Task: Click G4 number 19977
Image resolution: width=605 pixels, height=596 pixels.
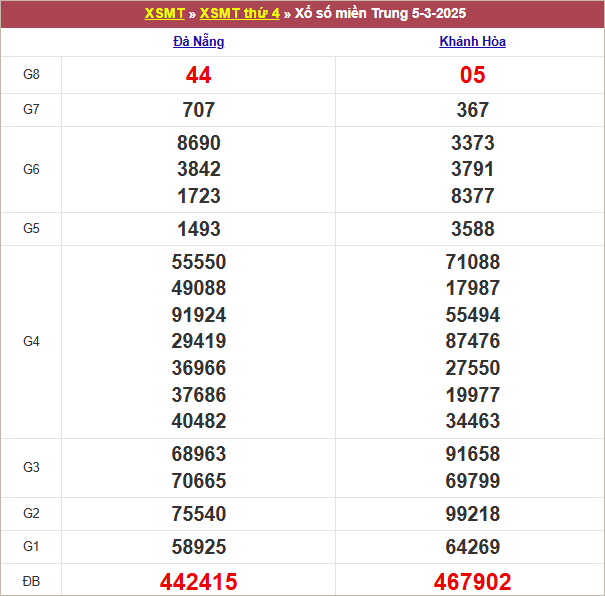Action: [473, 395]
